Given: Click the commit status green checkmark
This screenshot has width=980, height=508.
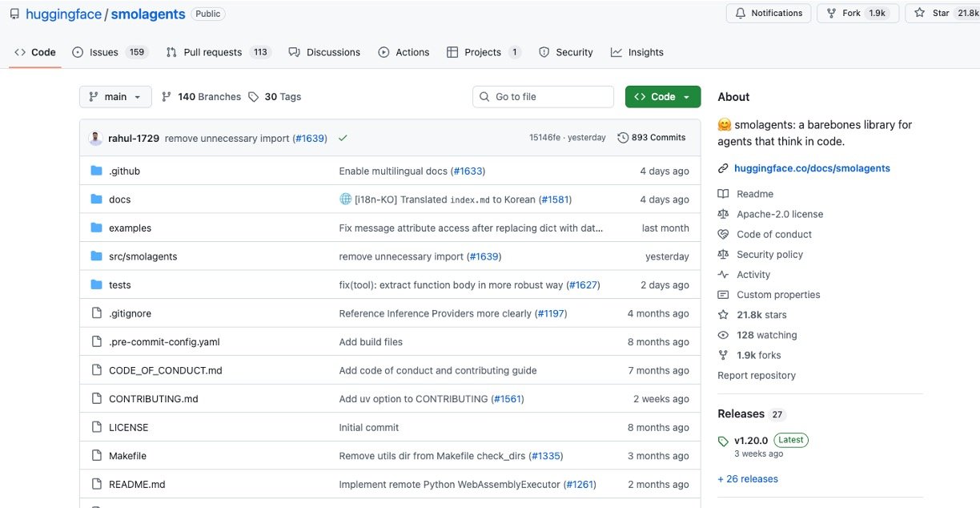Looking at the screenshot, I should (x=343, y=138).
